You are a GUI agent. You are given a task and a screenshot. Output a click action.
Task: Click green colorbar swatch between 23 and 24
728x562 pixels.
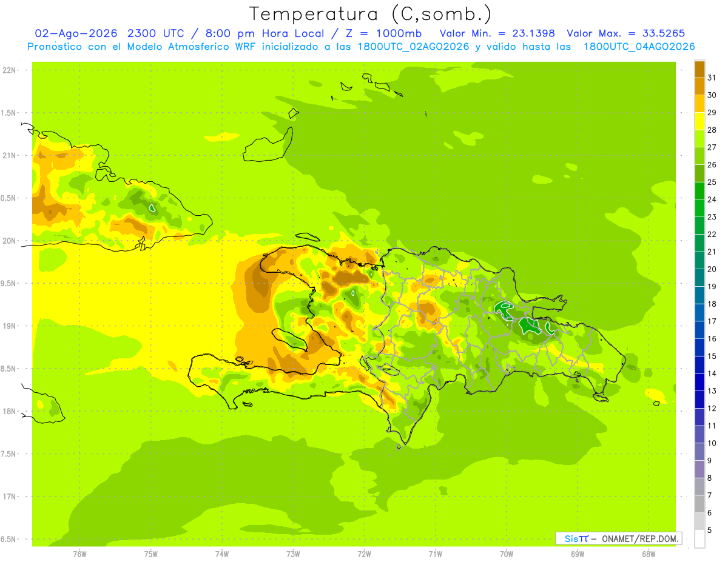click(699, 209)
